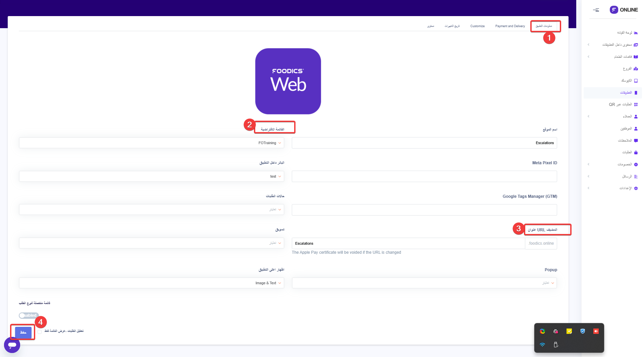Open البانر داخل التطبيق dropdown showing test
644x357 pixels.
pyautogui.click(x=152, y=176)
